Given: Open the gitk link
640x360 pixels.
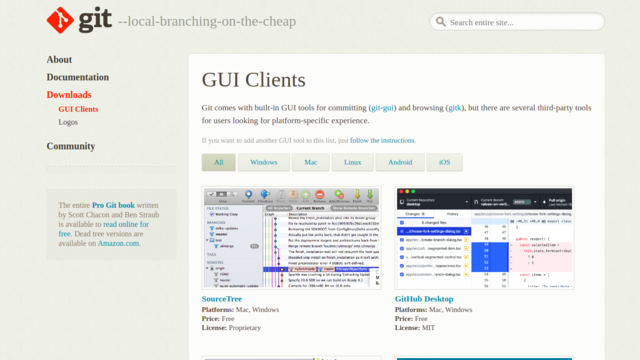Looking at the screenshot, I should pos(455,108).
